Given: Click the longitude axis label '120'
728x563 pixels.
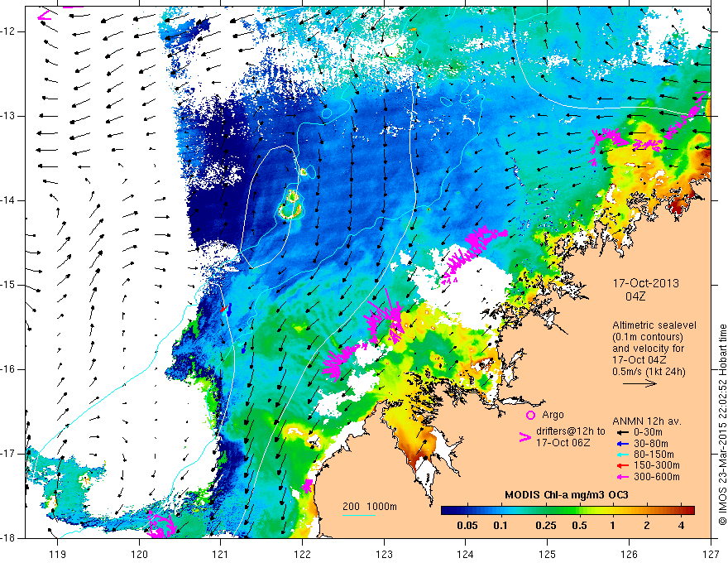Looking at the screenshot, I should coord(139,554).
